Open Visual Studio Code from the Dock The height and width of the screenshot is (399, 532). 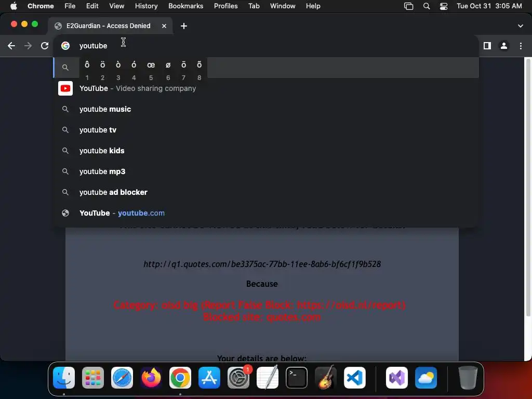click(354, 378)
